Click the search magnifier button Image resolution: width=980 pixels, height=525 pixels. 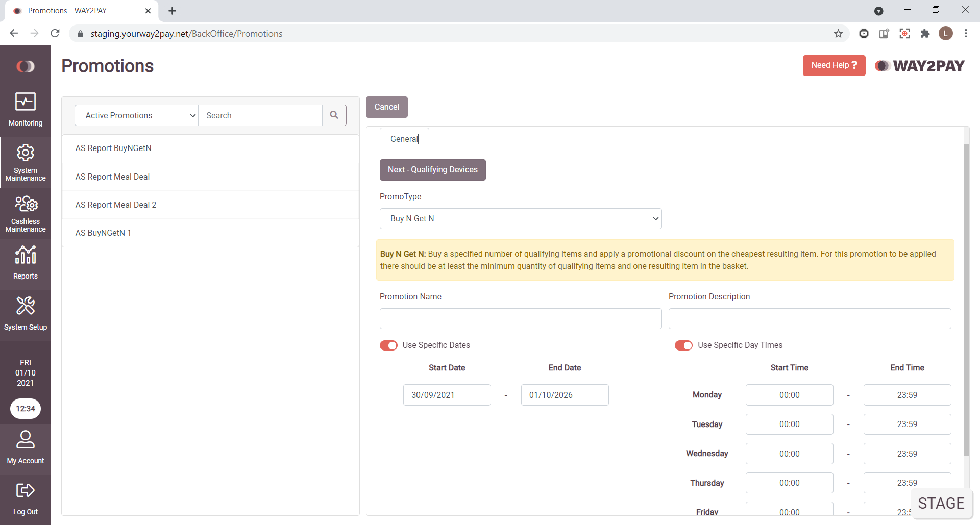(x=334, y=115)
